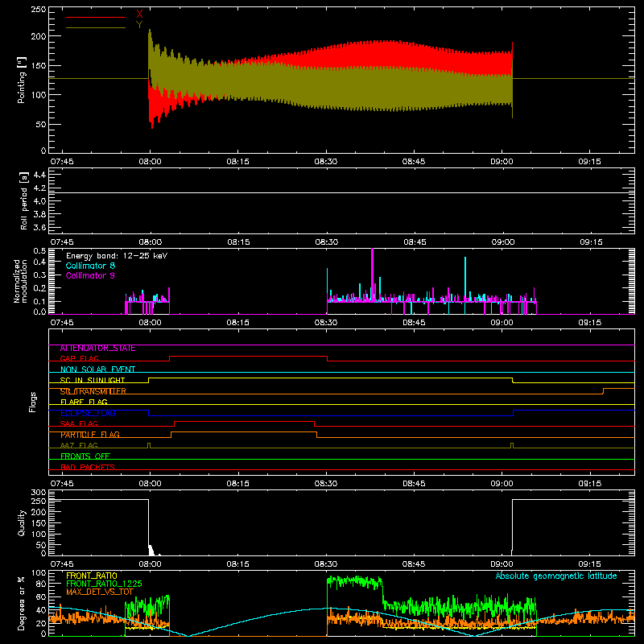Viewport: 644px width, 644px height.
Task: Click the 100 tick on Degrees axis
Action: pyautogui.click(x=38, y=572)
